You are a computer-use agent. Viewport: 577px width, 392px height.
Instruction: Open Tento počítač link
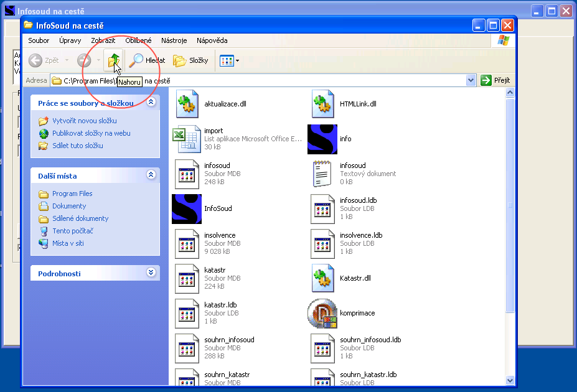(72, 231)
